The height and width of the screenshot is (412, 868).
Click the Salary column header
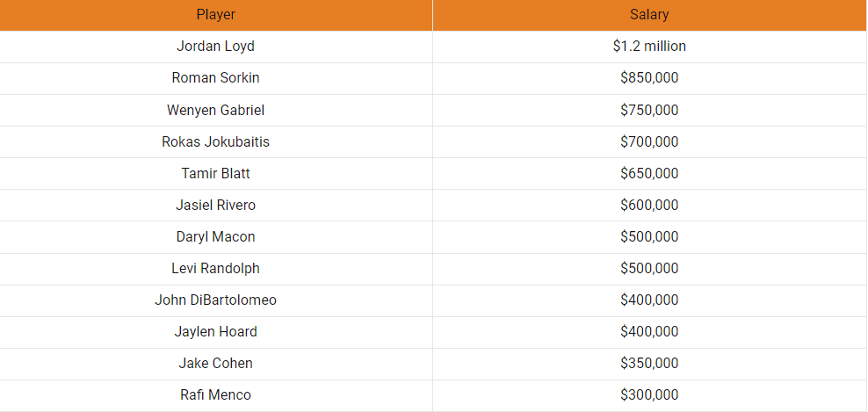point(649,15)
